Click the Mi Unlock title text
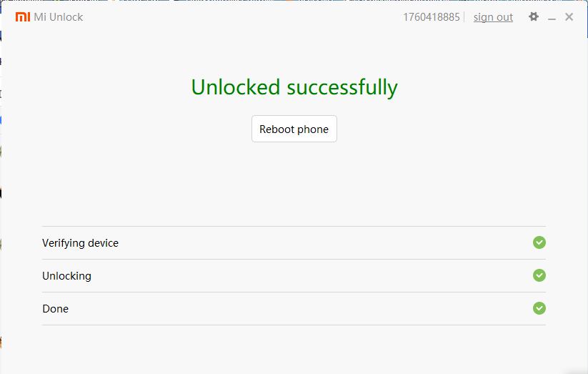588x374 pixels. tap(59, 17)
